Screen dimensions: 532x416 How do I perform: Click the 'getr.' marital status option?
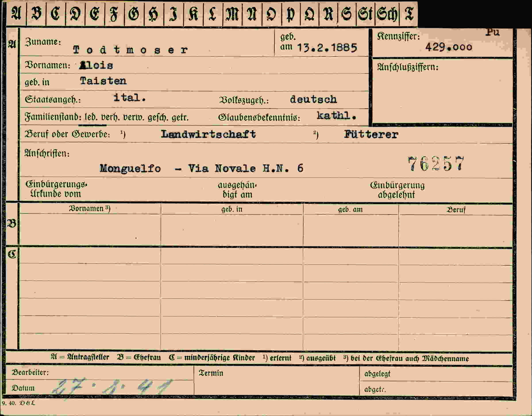click(x=180, y=118)
